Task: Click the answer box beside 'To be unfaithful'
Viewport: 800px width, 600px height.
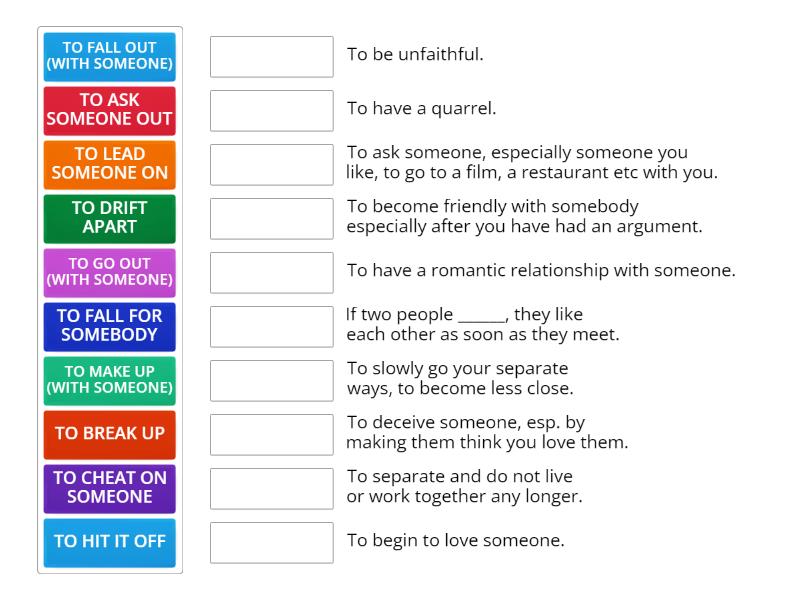Action: pyautogui.click(x=271, y=56)
